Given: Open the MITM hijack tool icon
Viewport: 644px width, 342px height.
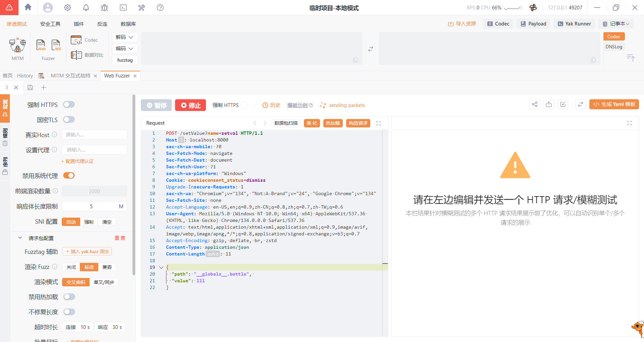Looking at the screenshot, I should [x=18, y=46].
